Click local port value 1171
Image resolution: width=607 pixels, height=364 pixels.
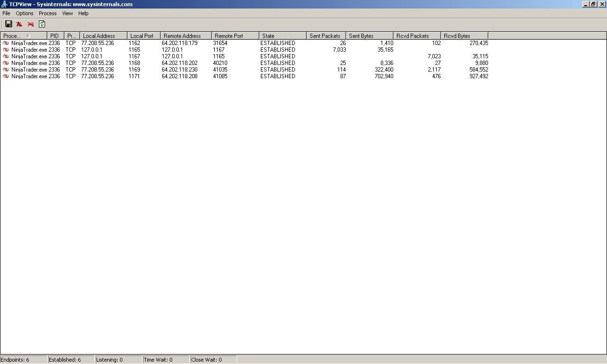[134, 76]
